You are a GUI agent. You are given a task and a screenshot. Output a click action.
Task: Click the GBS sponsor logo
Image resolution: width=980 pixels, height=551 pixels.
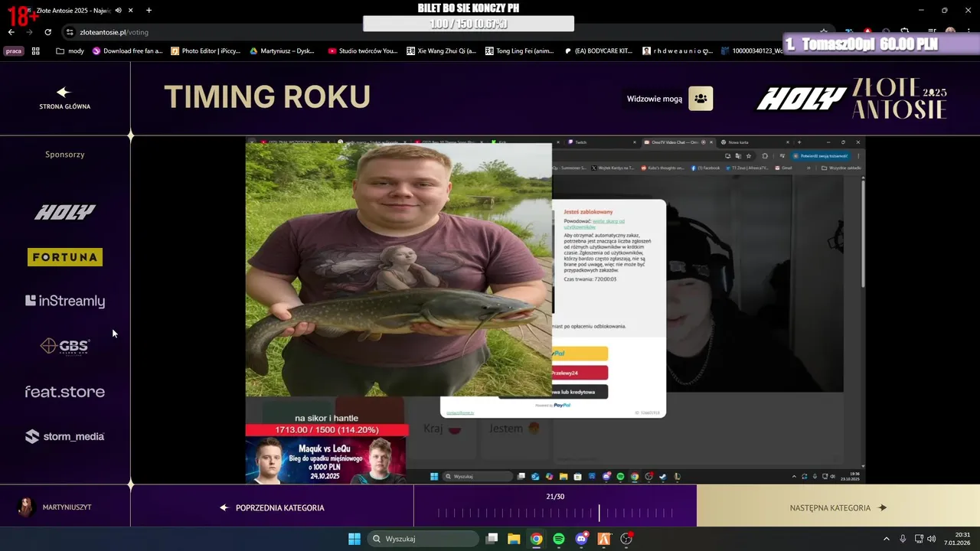(65, 346)
